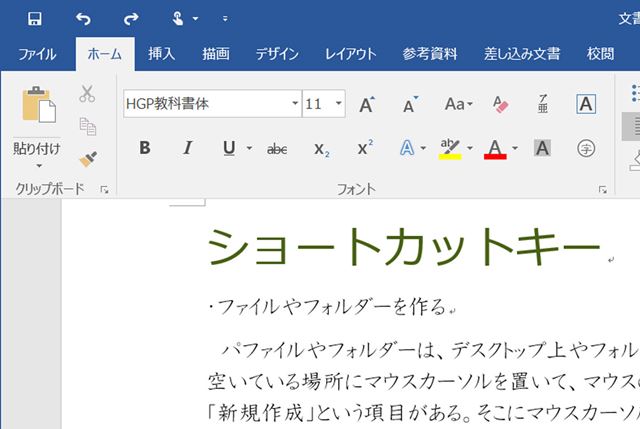Toggle italic formatting

click(x=188, y=148)
